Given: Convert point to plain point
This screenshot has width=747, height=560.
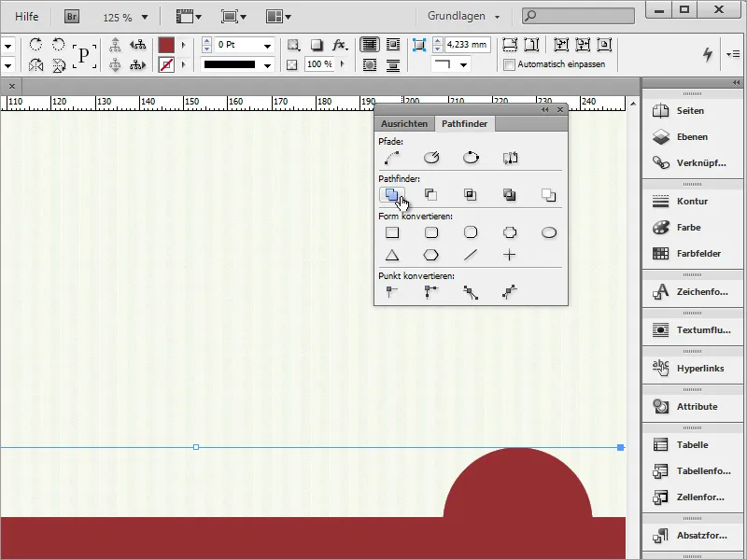Looking at the screenshot, I should (x=391, y=291).
